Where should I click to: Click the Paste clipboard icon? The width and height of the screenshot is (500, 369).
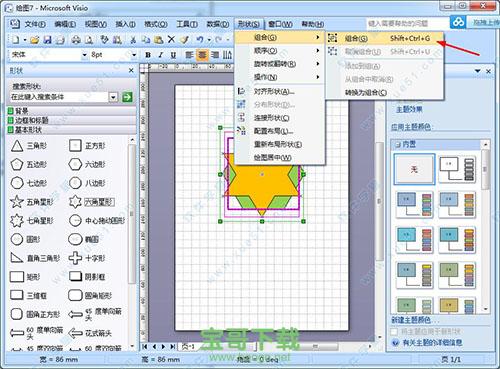pyautogui.click(x=159, y=40)
